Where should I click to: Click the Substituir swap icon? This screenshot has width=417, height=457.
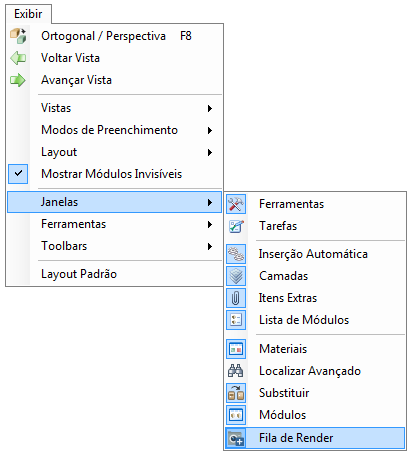(x=236, y=393)
